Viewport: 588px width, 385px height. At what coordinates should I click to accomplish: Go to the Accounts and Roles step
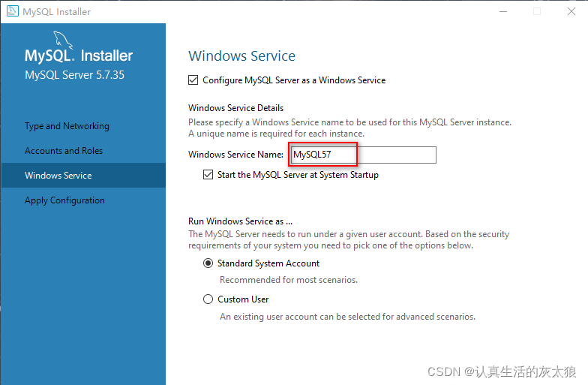[64, 150]
